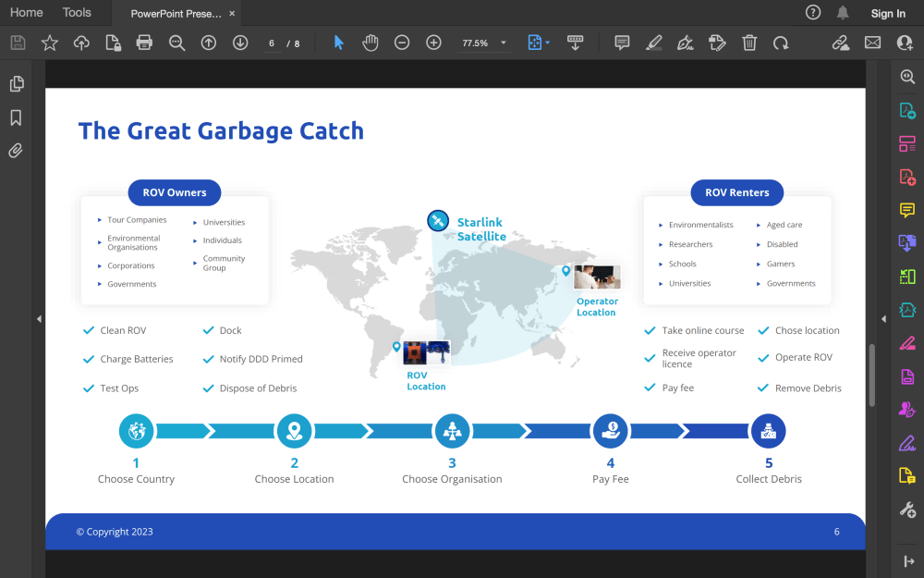Delete with the trash icon
924x578 pixels.
[749, 43]
